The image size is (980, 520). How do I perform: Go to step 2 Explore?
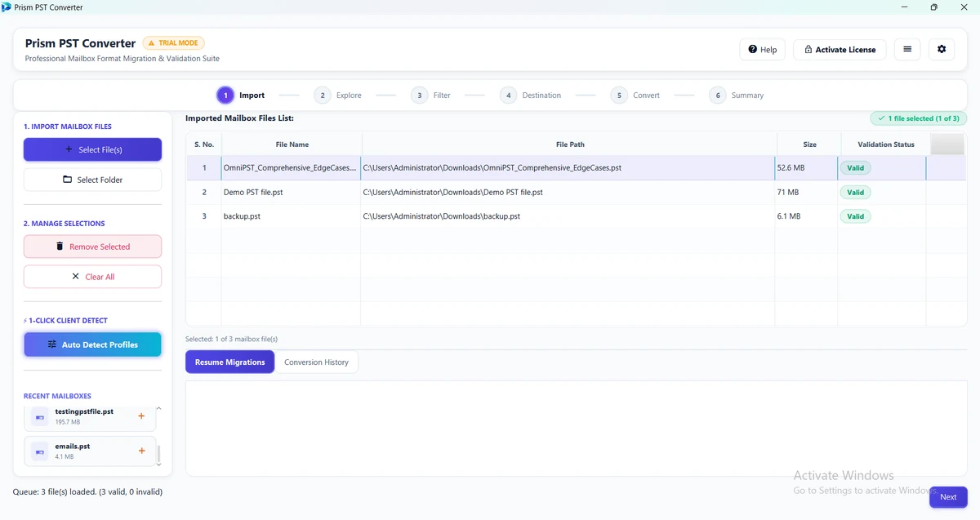point(337,96)
